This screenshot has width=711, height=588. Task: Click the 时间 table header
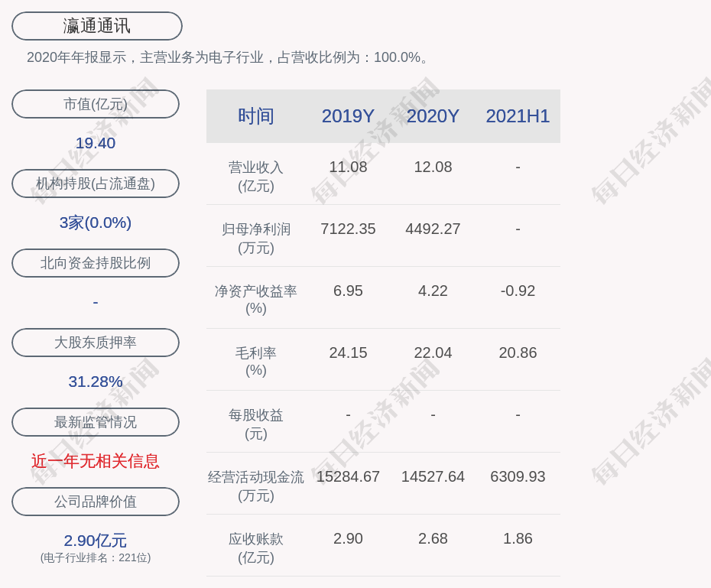[x=256, y=116]
